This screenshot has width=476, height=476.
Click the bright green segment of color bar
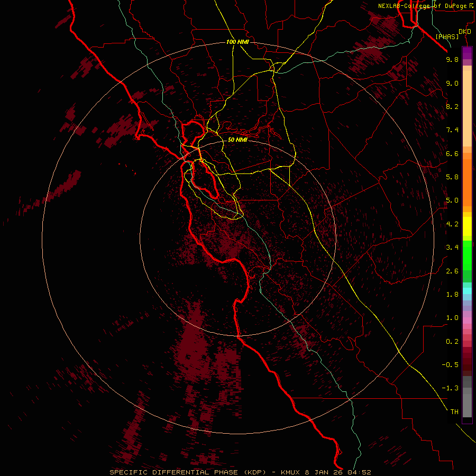[x=467, y=255]
